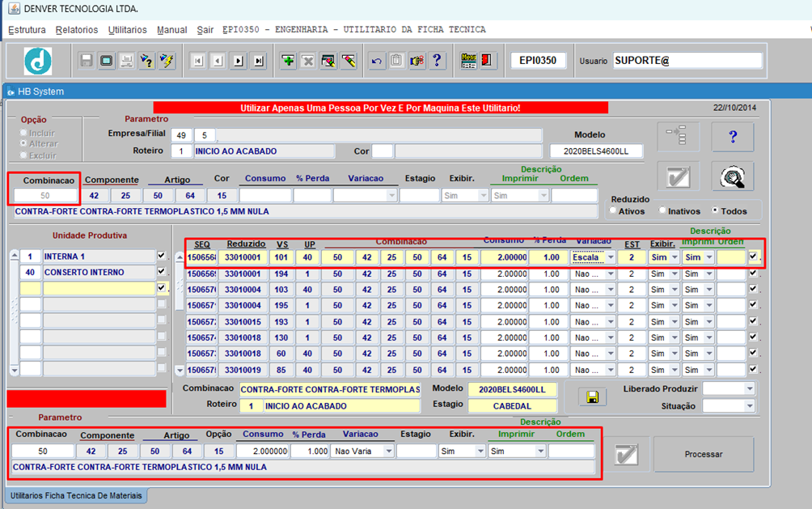Open the Escala Variacao dropdown in first row
Image resolution: width=812 pixels, height=509 pixels.
coord(611,257)
